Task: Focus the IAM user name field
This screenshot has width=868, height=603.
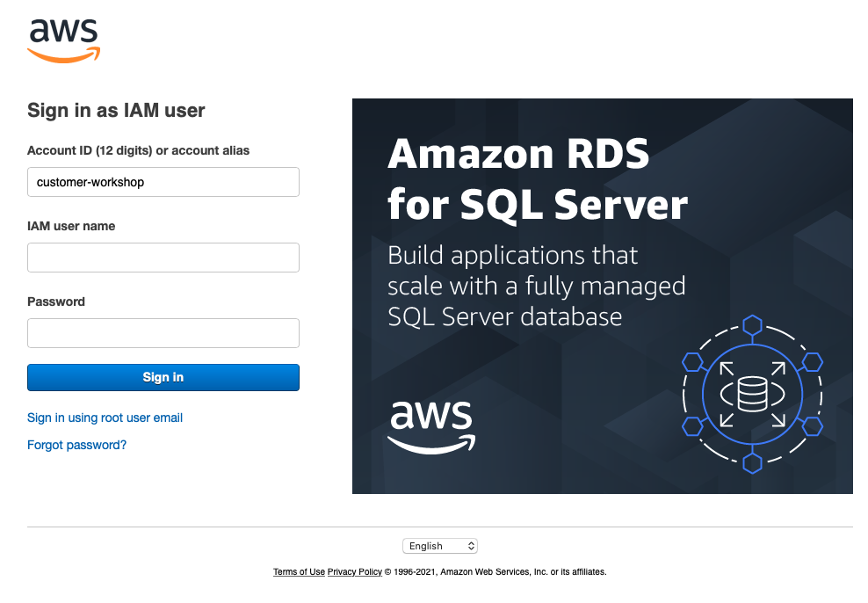Action: (x=163, y=258)
